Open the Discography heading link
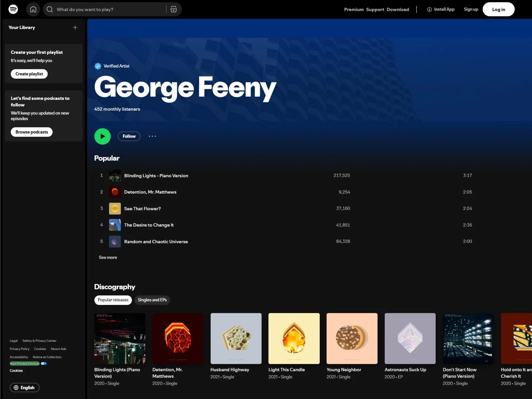The width and height of the screenshot is (532, 399). (x=115, y=287)
